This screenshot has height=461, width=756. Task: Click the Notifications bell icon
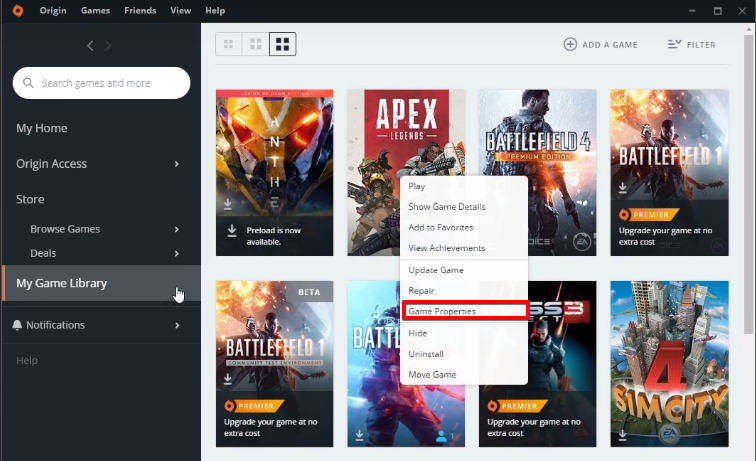[x=17, y=325]
